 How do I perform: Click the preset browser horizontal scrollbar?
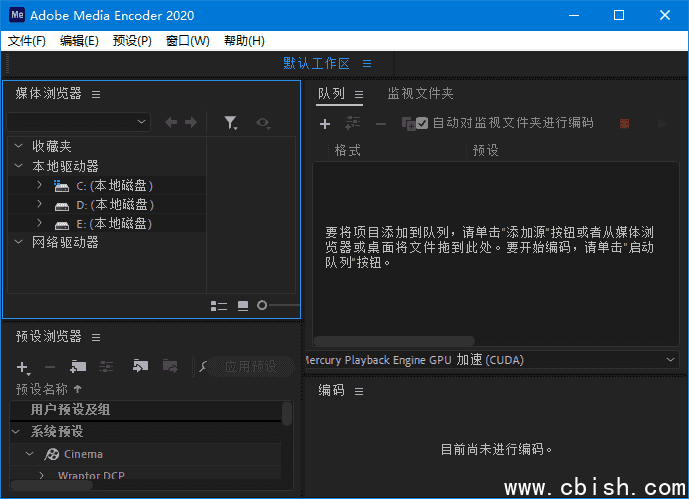52,485
